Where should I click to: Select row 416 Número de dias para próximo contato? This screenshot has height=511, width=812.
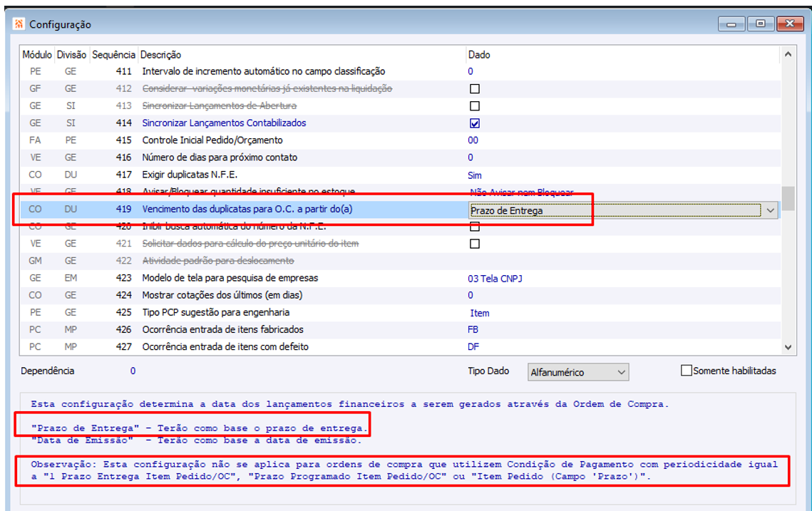(400, 158)
